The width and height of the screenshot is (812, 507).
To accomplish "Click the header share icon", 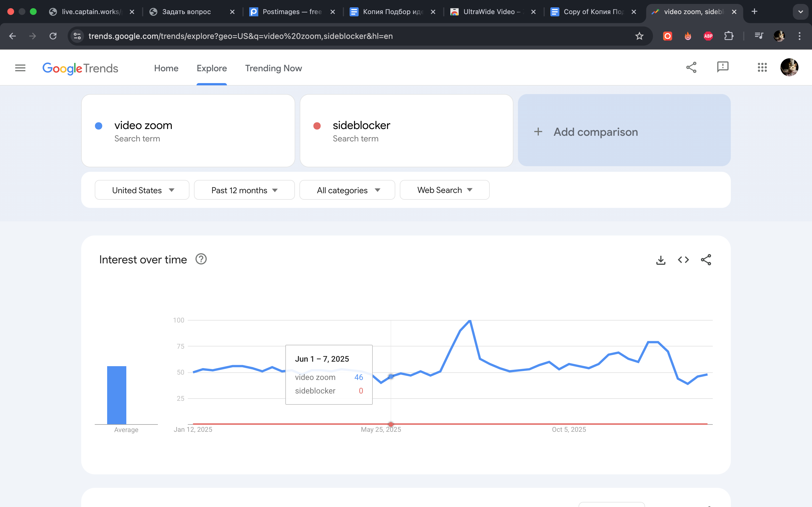I will pyautogui.click(x=691, y=67).
